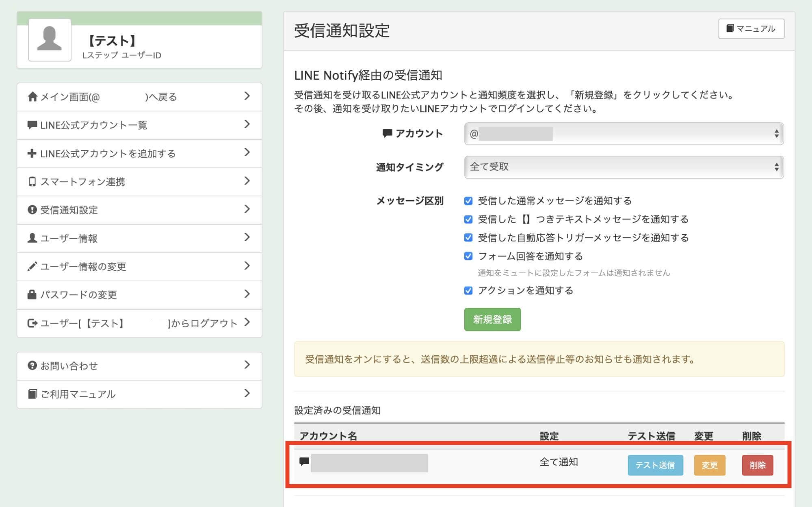Choose お問い合わせ from sidebar
812x507 pixels.
tap(139, 366)
